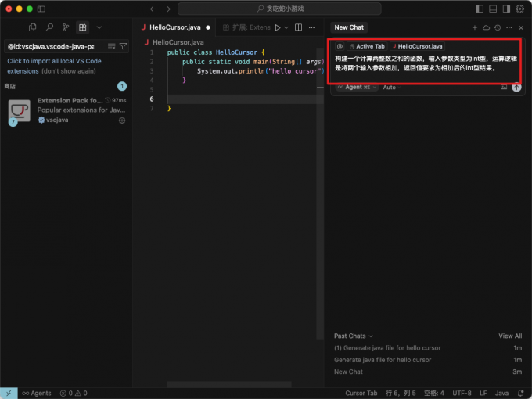Show chat history clock icon
The width and height of the screenshot is (532, 399).
point(498,27)
